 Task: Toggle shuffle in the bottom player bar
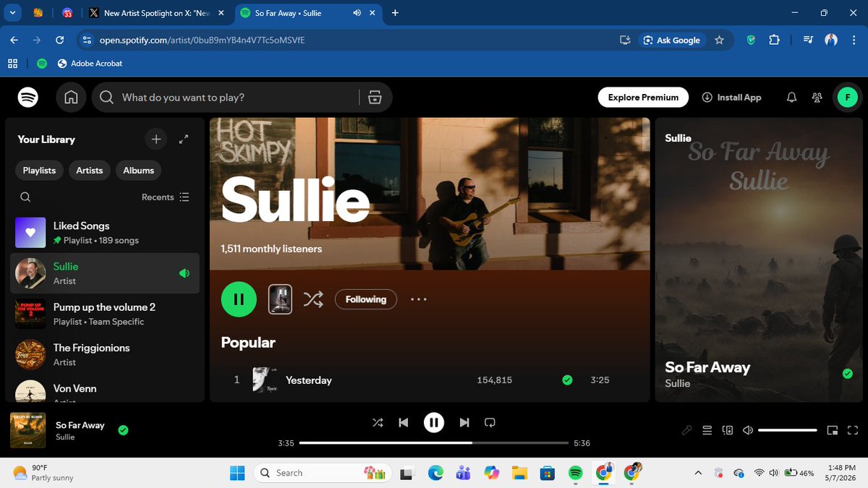tap(378, 422)
